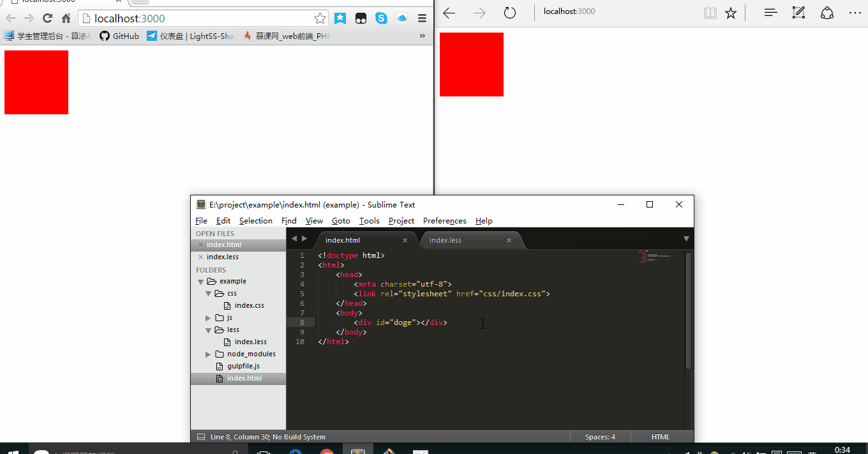This screenshot has width=868, height=454.
Task: Open the Find menu
Action: point(289,220)
